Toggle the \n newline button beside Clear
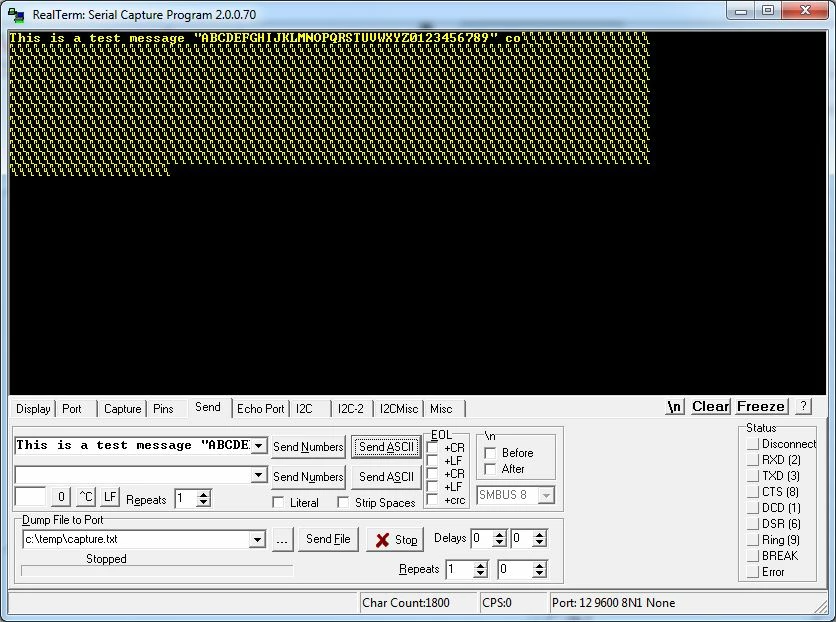The height and width of the screenshot is (622, 836). pos(674,407)
